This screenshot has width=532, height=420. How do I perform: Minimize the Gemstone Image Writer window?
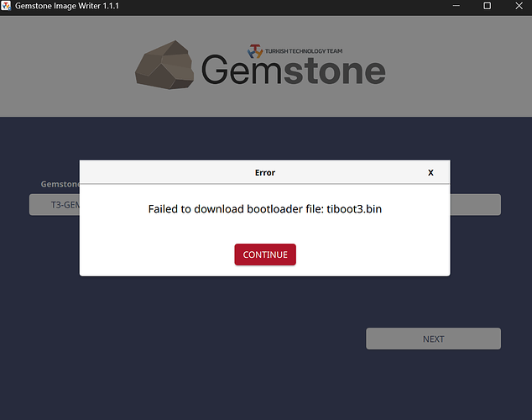coord(456,6)
